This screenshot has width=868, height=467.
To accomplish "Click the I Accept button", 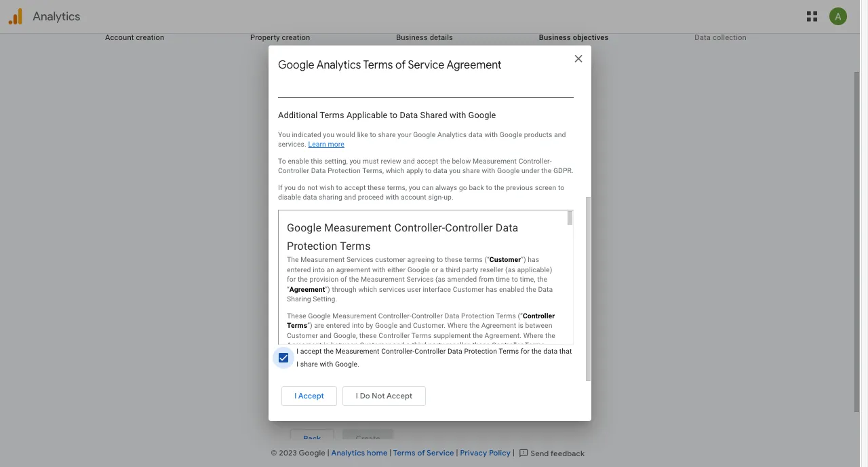I will coord(309,396).
